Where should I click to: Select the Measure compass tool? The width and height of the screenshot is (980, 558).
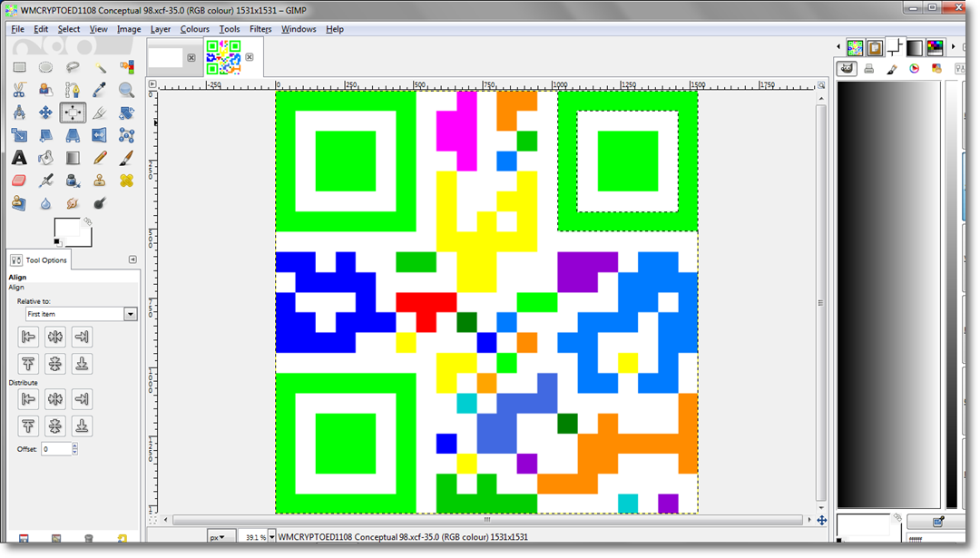[19, 113]
